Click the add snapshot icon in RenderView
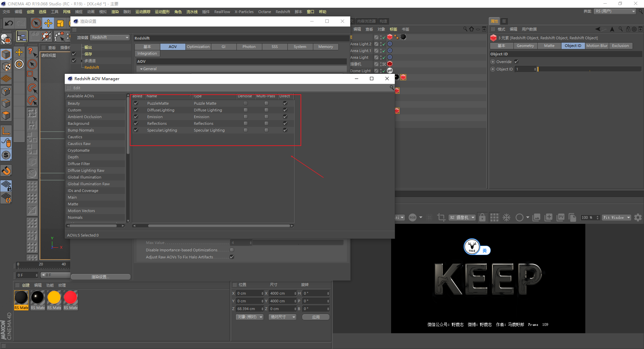The image size is (644, 349). click(548, 217)
